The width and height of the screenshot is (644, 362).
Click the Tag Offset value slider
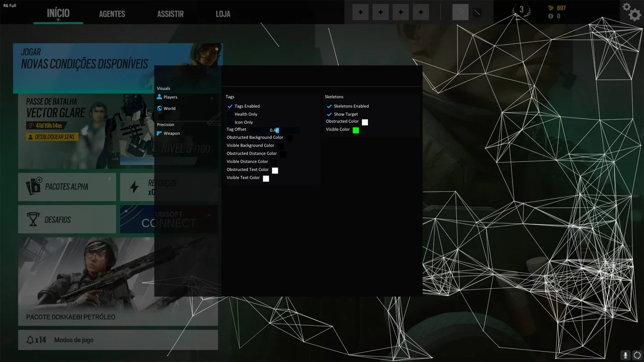(x=274, y=130)
